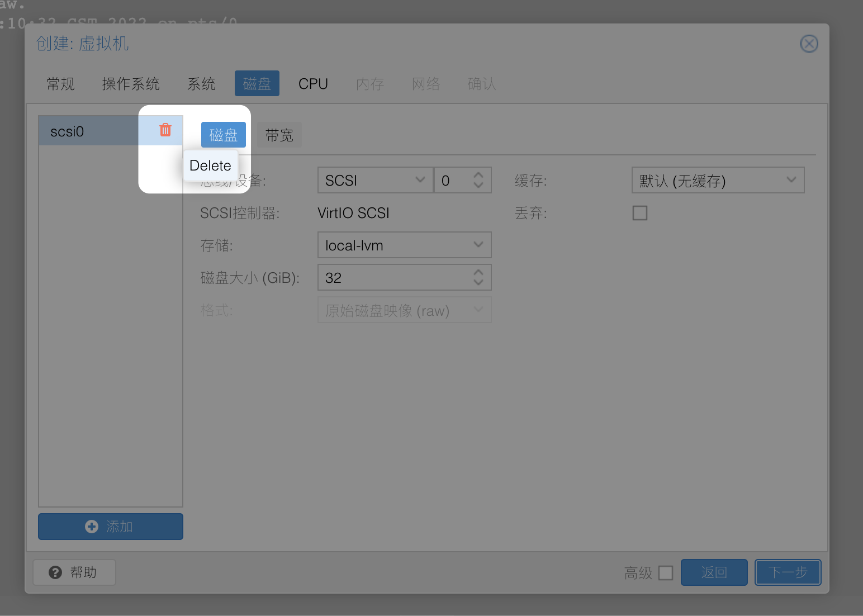Click the plus icon on 添加 button

92,527
